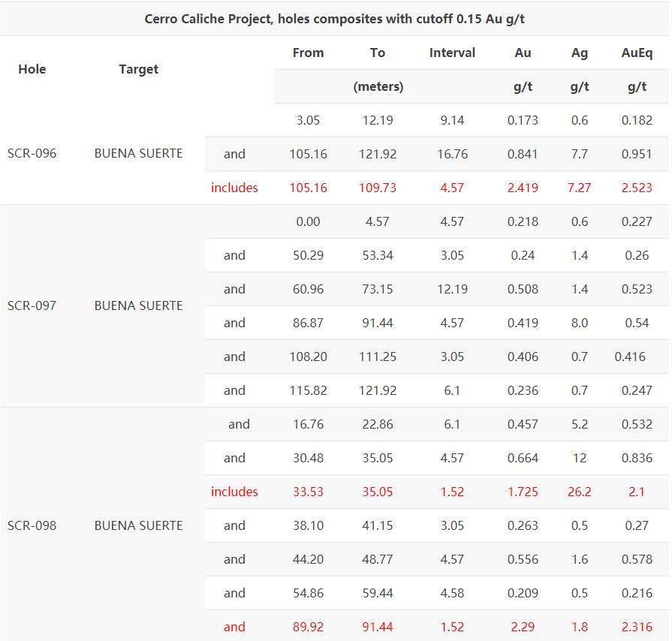Click the (meters) unit label
The width and height of the screenshot is (672, 641).
coord(378,86)
